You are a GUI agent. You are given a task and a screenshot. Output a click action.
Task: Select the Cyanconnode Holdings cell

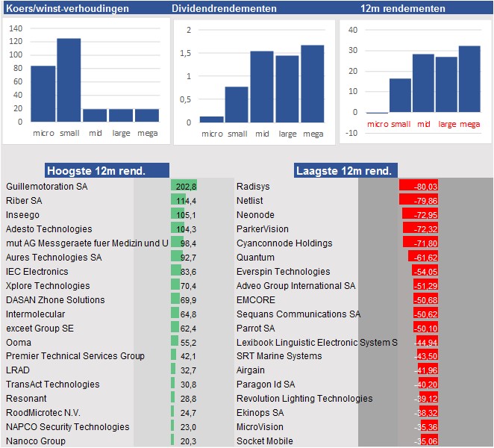[284, 243]
